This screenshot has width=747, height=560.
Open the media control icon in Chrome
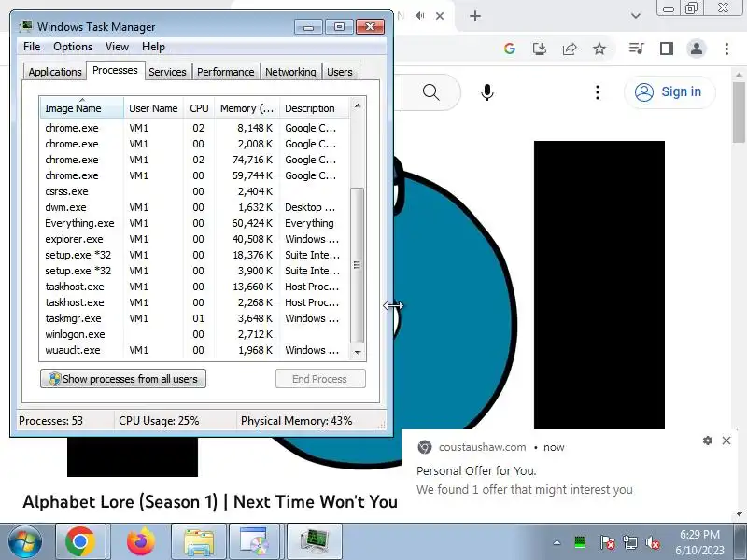pyautogui.click(x=637, y=49)
